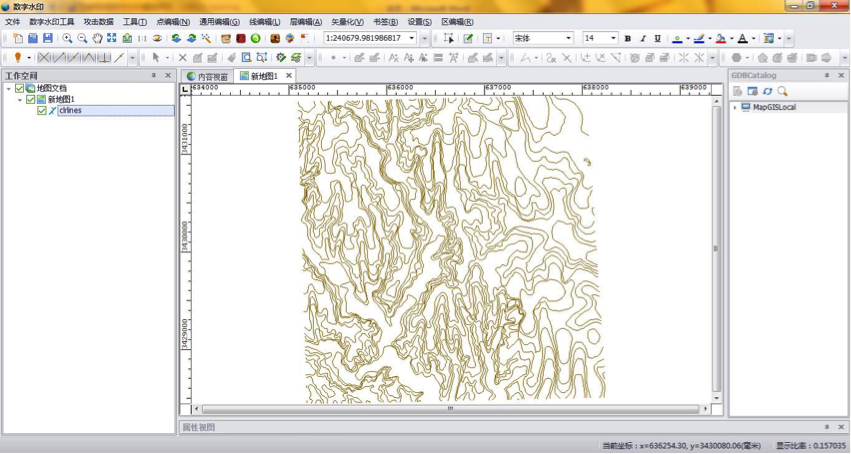Click the gear settings icon in second toolbar

click(281, 57)
